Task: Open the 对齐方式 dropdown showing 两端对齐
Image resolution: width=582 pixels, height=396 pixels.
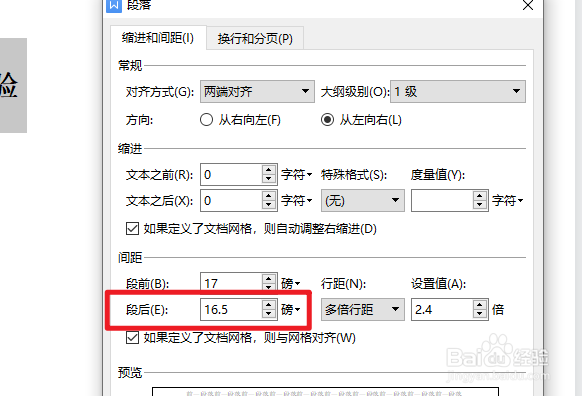Action: 257,91
